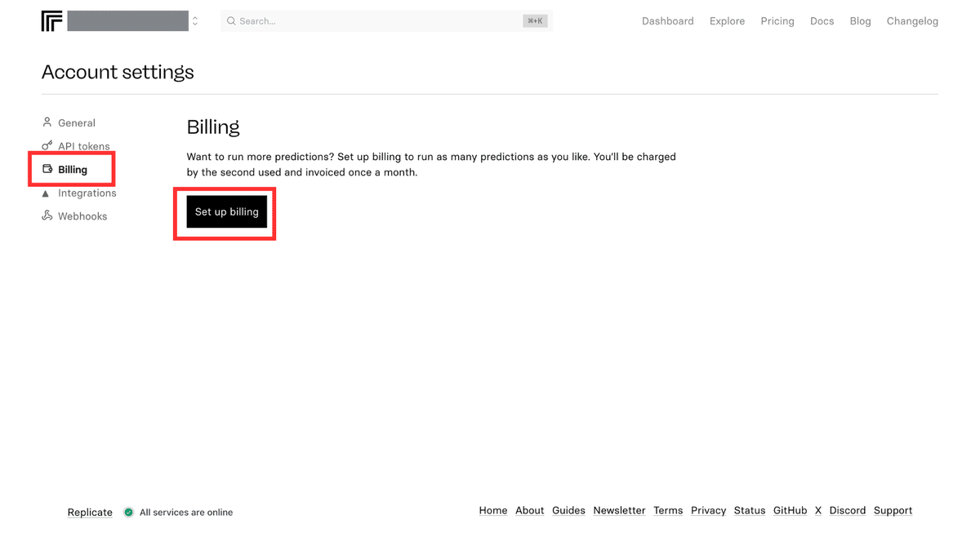This screenshot has height=551, width=980.
Task: Open the Privacy footer link
Action: pyautogui.click(x=708, y=510)
